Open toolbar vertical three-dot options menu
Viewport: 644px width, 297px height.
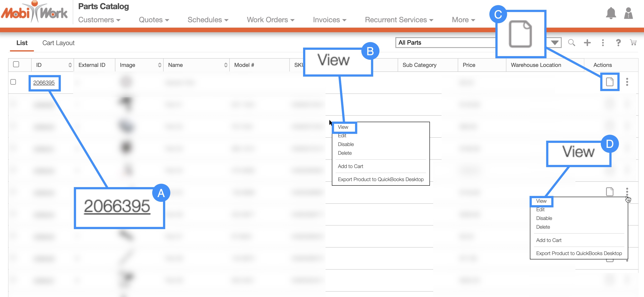pos(603,43)
